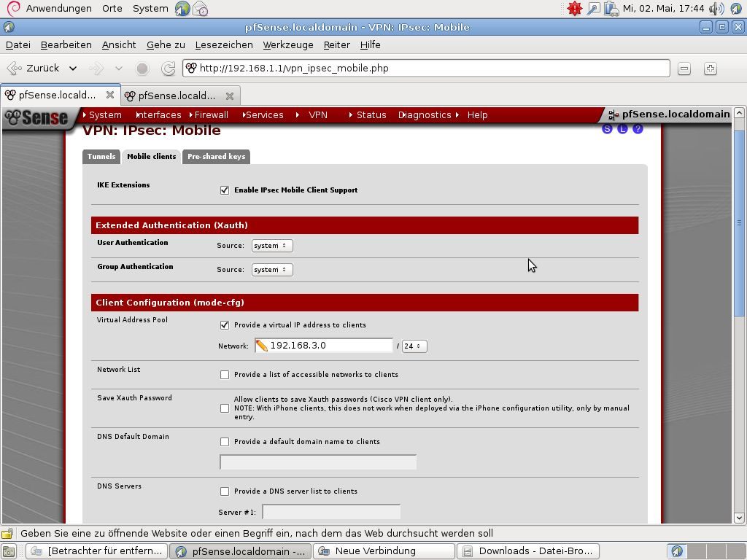Open the Neue Verbindung taskbar window

(384, 551)
